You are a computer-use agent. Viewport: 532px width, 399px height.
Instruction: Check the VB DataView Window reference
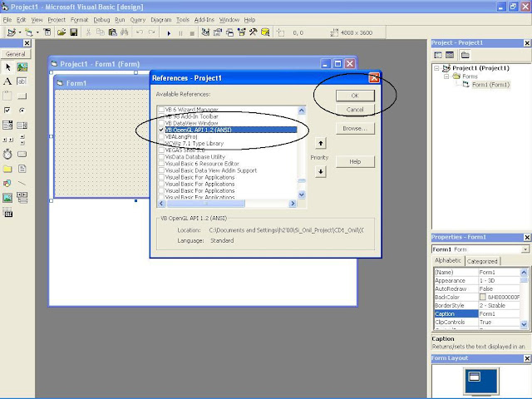tap(161, 123)
